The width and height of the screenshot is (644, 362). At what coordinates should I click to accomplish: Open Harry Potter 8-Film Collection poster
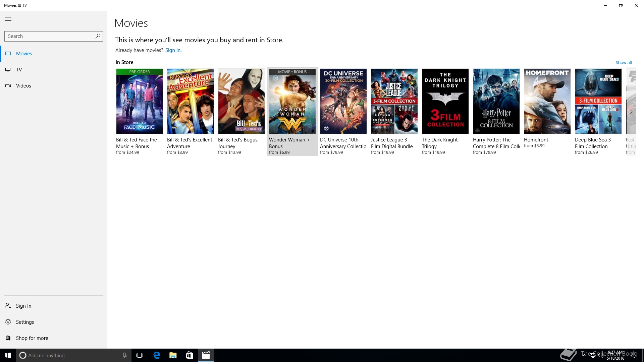coord(496,101)
